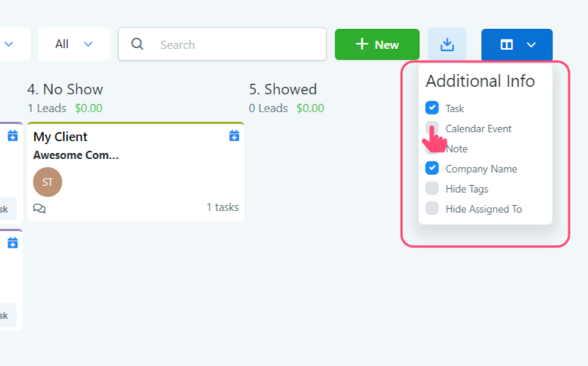
Task: Open the All filter dropdown
Action: (74, 45)
